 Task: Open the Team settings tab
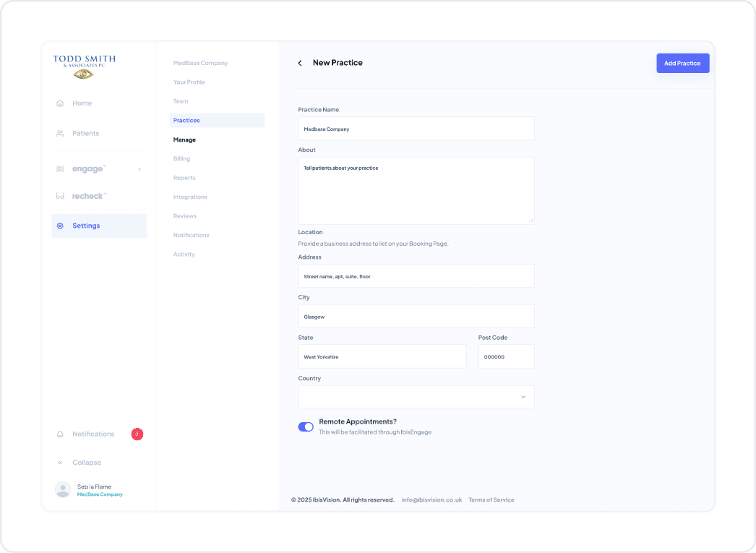point(181,101)
